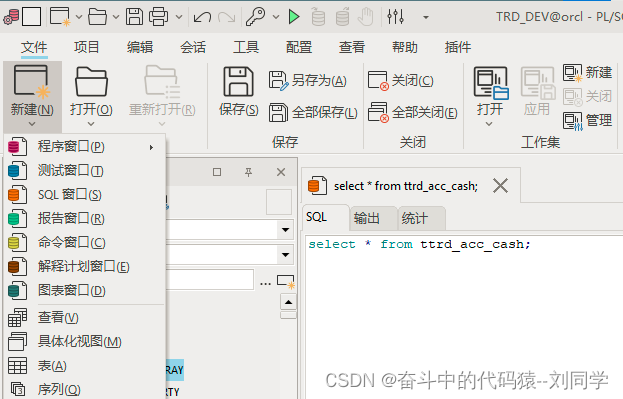Open second combo box dropdown in side panel

[285, 255]
